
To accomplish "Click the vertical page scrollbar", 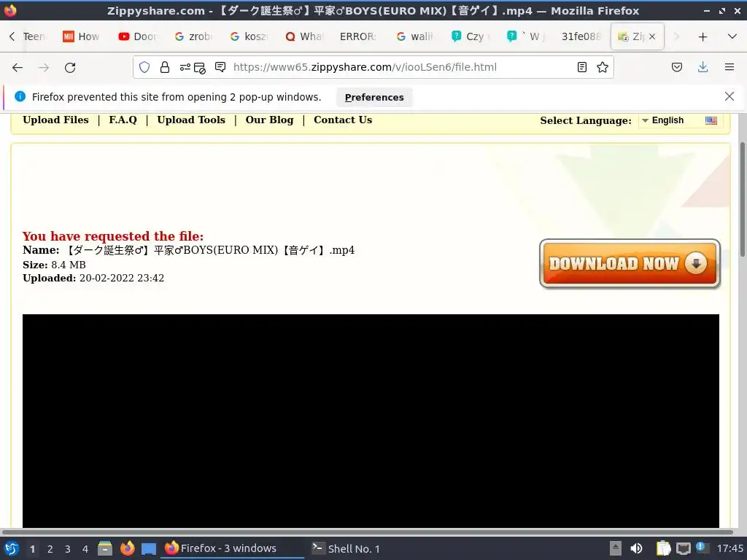I will pyautogui.click(x=742, y=200).
